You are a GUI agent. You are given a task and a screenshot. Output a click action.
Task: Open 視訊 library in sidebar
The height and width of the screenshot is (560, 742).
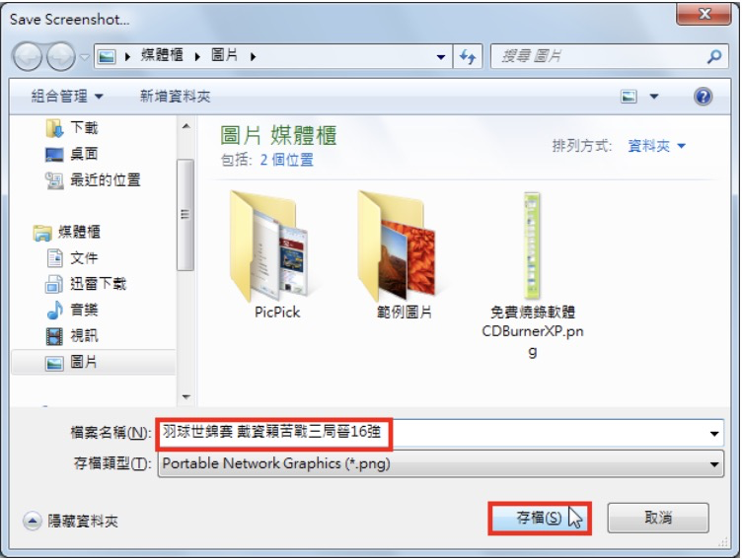[x=72, y=336]
